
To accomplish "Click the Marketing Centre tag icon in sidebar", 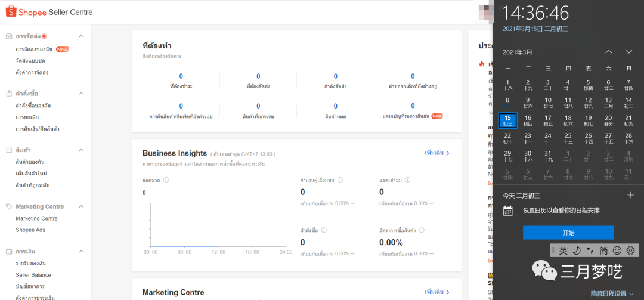I will tap(8, 206).
